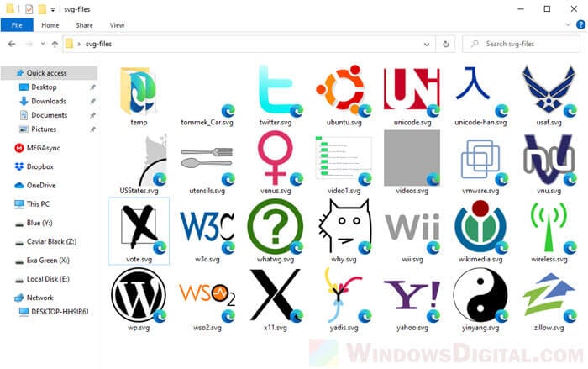Select This PC in sidebar
The width and height of the screenshot is (588, 369).
point(38,204)
